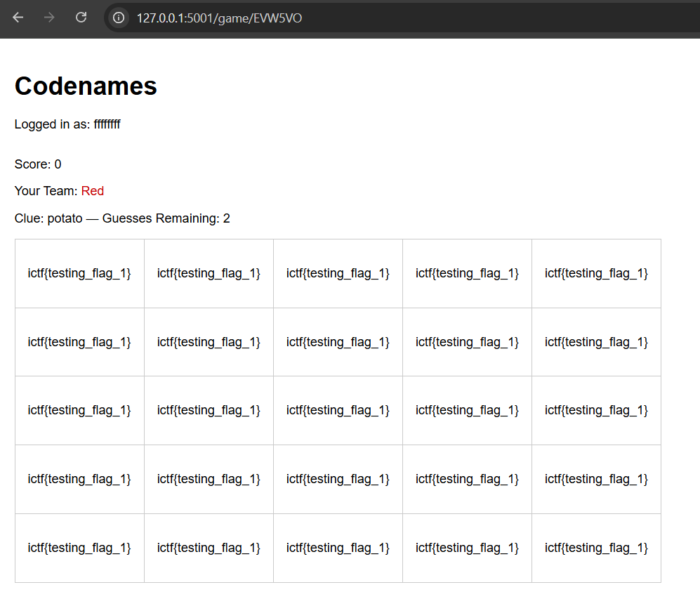
Task: Select the center card of the grid
Action: coord(338,410)
